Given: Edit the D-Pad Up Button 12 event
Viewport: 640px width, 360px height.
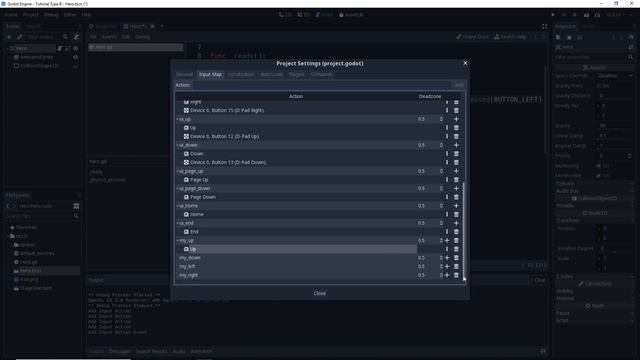Looking at the screenshot, I should [x=447, y=136].
